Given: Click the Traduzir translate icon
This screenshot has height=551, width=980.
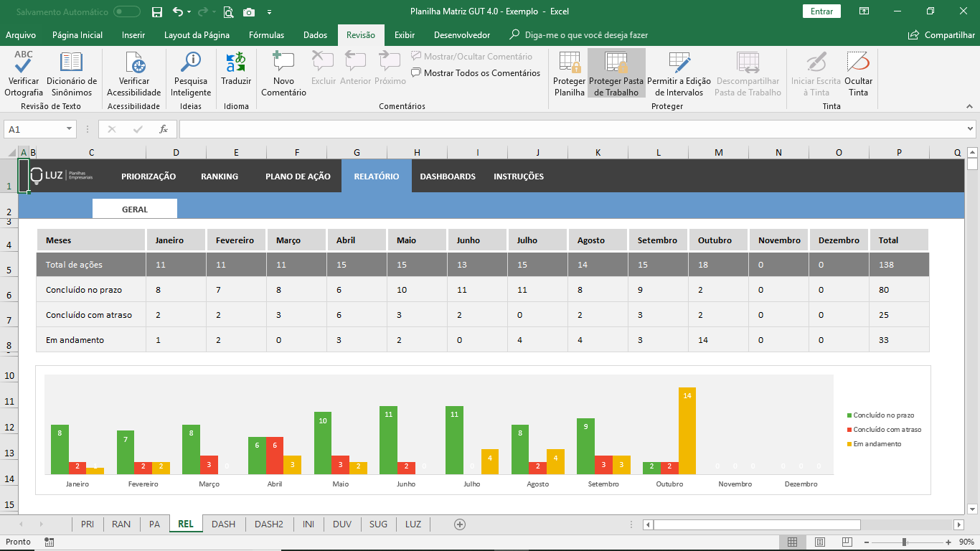Looking at the screenshot, I should (x=236, y=63).
